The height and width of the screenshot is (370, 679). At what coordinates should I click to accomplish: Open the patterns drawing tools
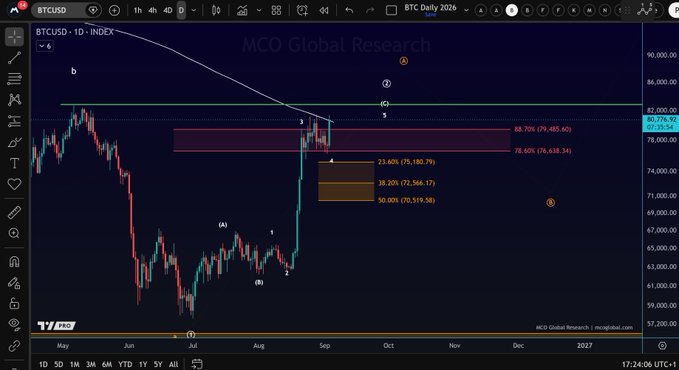(14, 100)
